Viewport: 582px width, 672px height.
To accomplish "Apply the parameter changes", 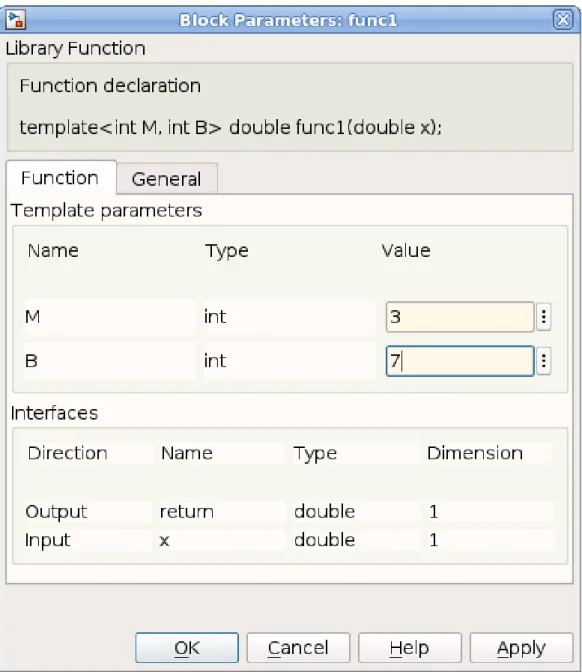I will (x=521, y=648).
